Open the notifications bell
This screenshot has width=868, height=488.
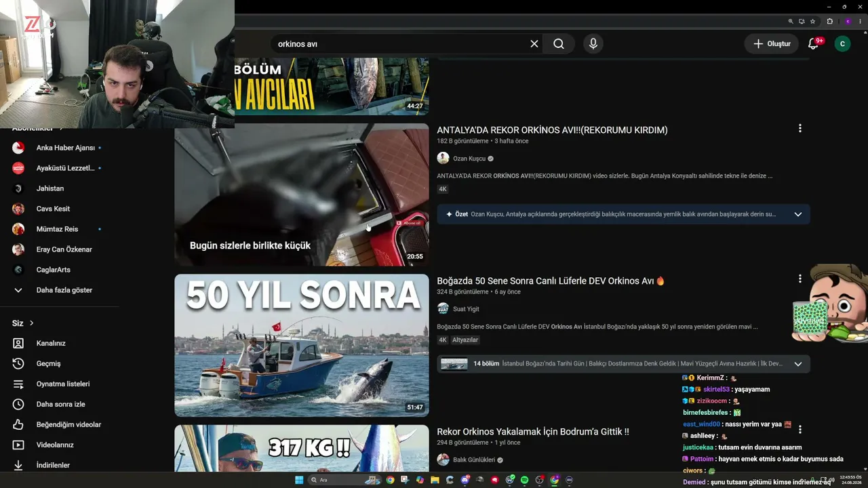point(814,44)
